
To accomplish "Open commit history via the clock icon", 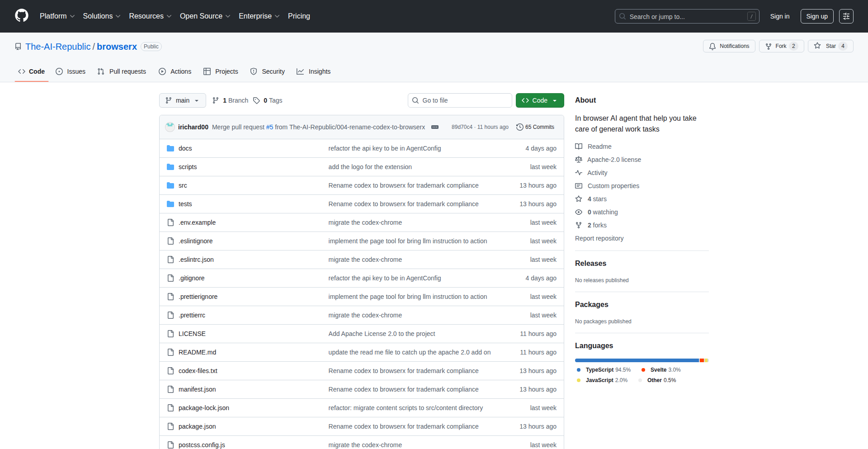I will click(519, 127).
